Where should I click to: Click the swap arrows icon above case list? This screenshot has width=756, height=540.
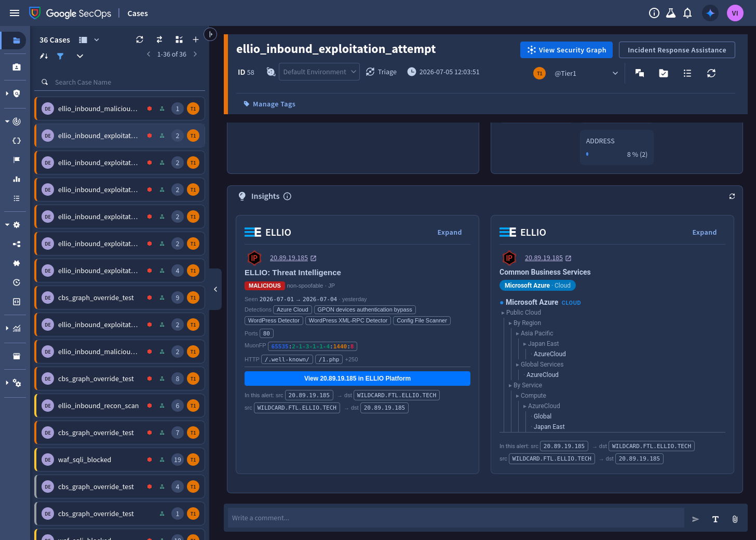(159, 39)
